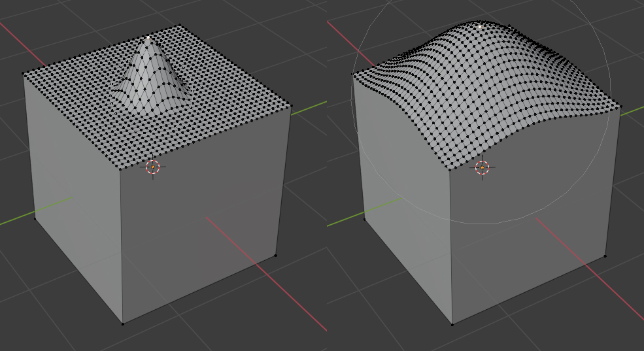The height and width of the screenshot is (351, 644).
Task: Click the 3D cursor in the right viewport
Action: [482, 167]
